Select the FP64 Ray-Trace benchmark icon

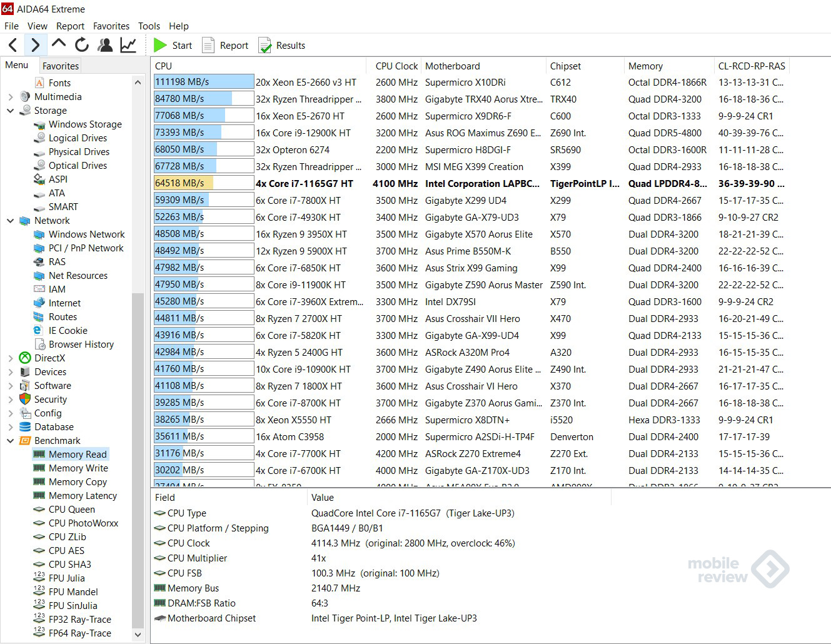[39, 633]
